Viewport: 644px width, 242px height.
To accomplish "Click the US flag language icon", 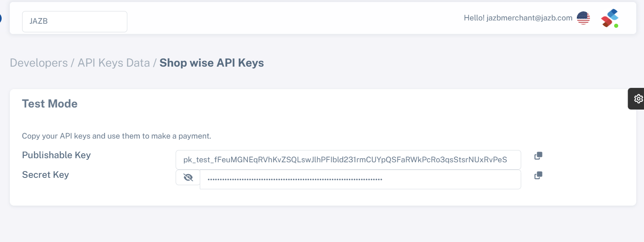I will pos(583,18).
